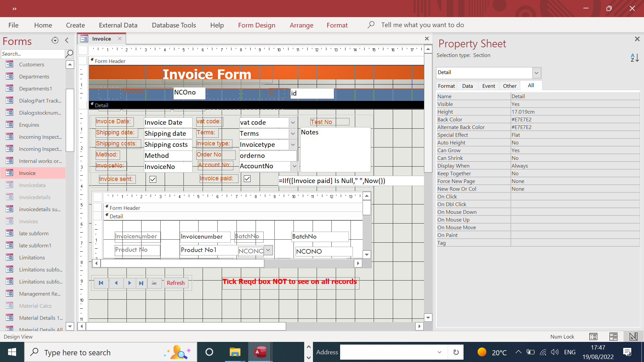644x362 pixels.
Task: Click the first record navigation button
Action: 101,283
